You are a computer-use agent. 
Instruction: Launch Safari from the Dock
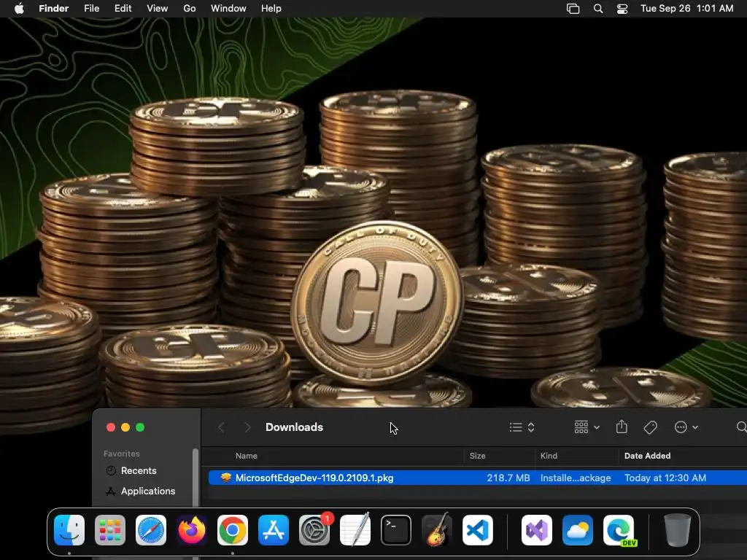click(x=151, y=529)
